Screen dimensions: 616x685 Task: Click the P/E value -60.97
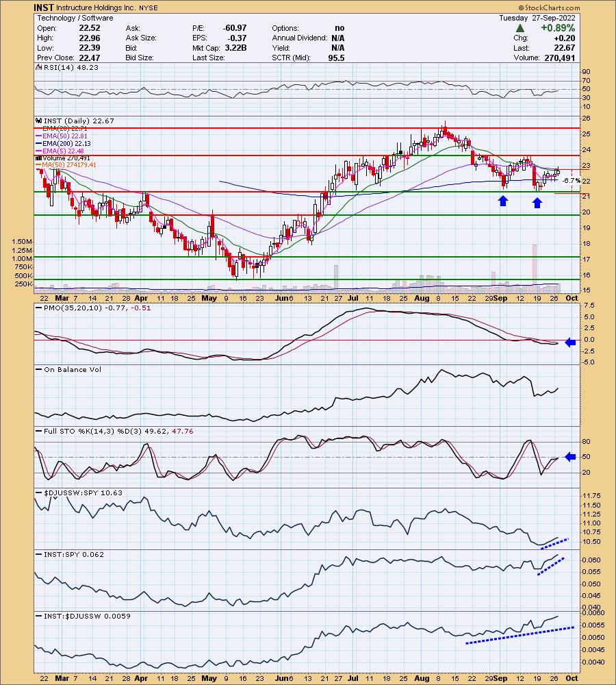pos(235,28)
